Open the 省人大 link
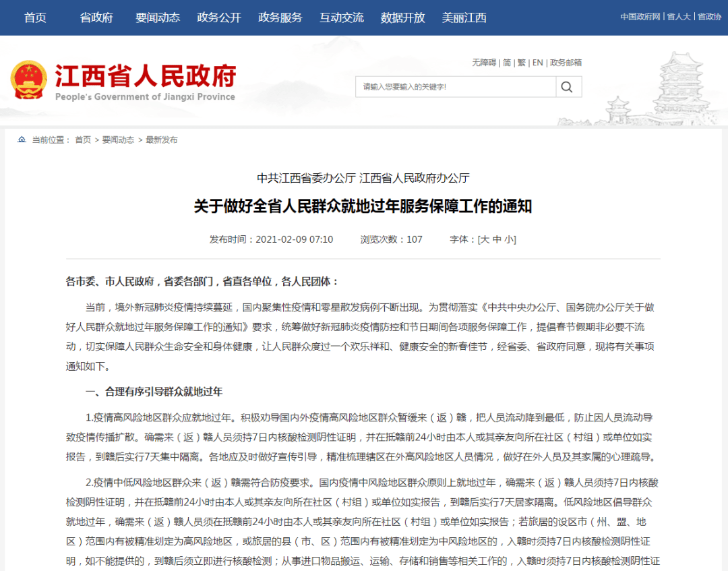 [x=679, y=17]
